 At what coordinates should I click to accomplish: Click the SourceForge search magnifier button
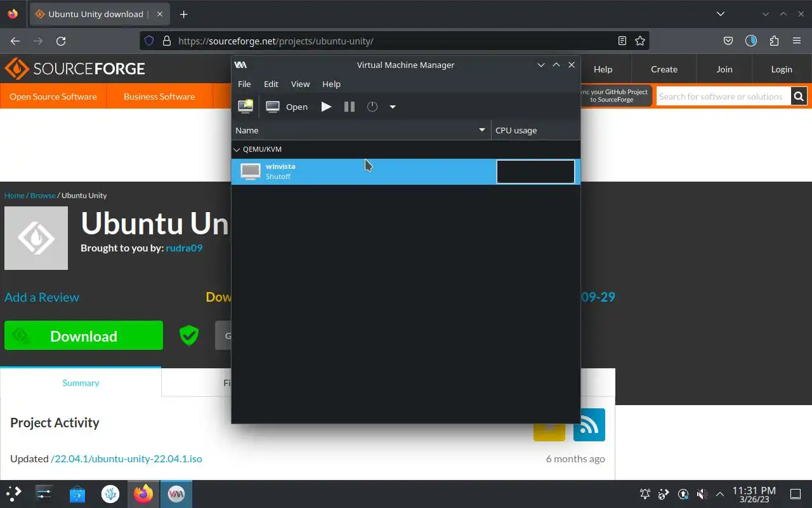pyautogui.click(x=799, y=97)
